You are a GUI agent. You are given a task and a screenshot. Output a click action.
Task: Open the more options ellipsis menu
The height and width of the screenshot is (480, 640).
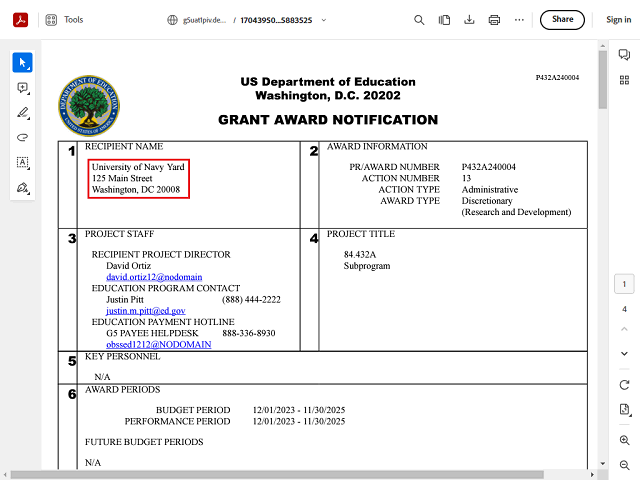click(x=519, y=19)
